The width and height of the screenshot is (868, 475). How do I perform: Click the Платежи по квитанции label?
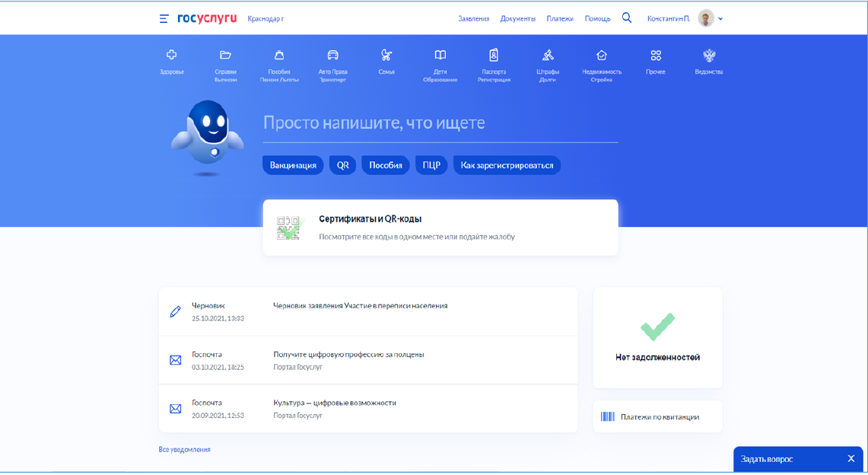pyautogui.click(x=660, y=417)
